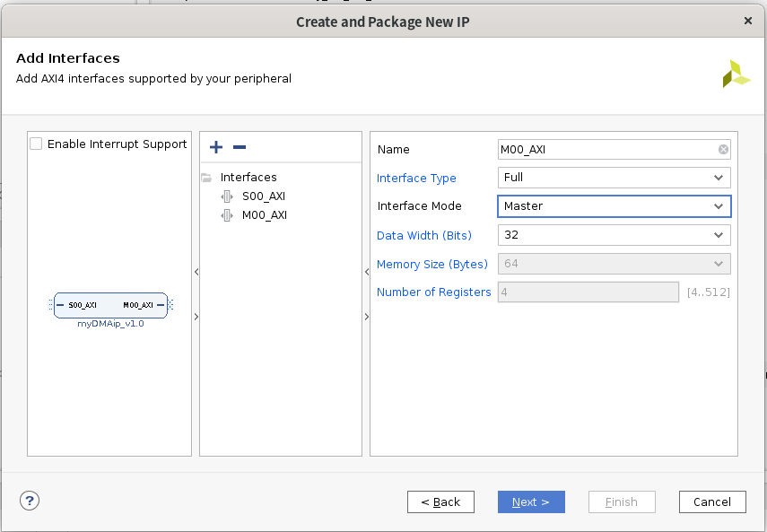The width and height of the screenshot is (767, 532).
Task: Go back with the Back button
Action: pyautogui.click(x=440, y=501)
